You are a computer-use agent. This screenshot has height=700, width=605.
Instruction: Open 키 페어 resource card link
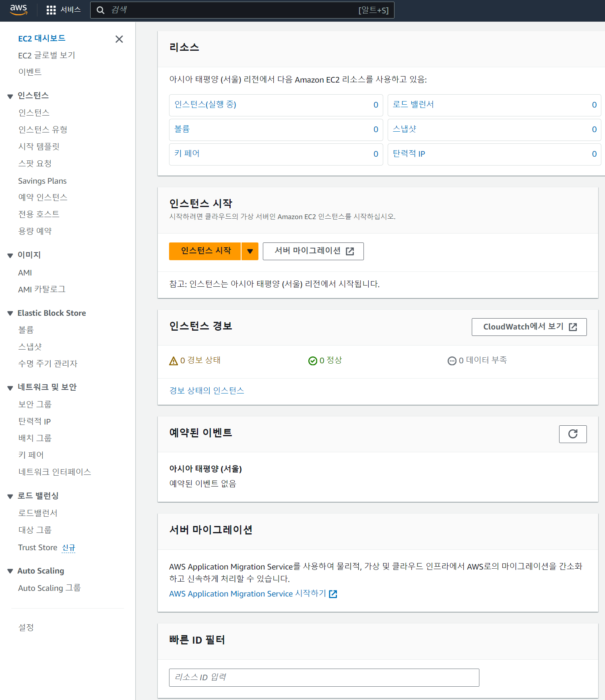(187, 153)
